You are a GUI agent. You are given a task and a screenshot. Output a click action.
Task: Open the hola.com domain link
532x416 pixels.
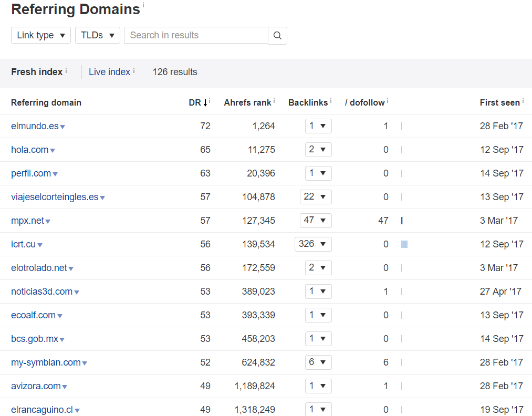29,150
